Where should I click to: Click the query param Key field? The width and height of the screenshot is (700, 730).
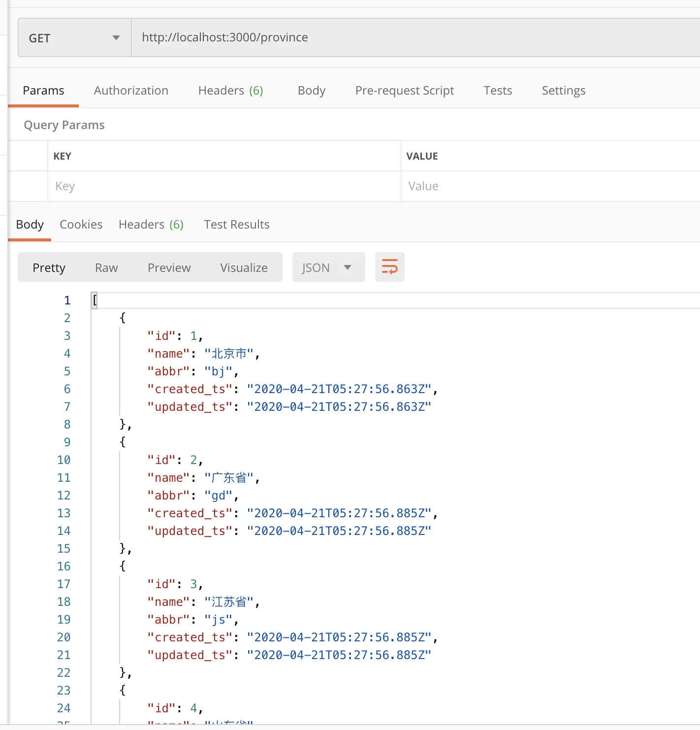click(x=224, y=186)
